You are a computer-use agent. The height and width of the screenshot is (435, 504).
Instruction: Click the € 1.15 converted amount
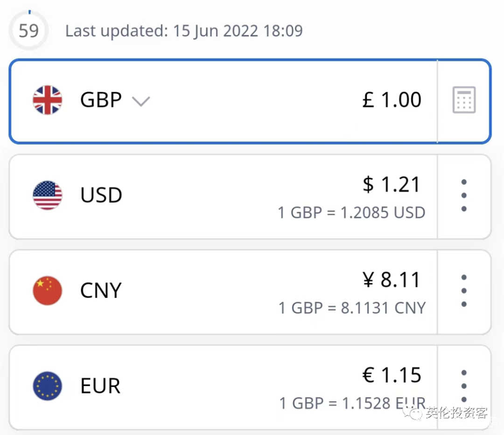point(392,375)
